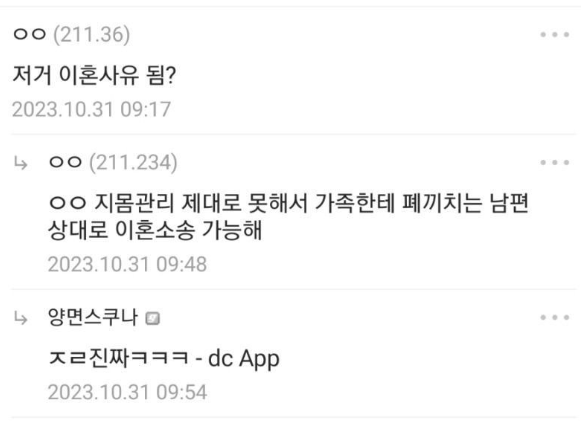The image size is (581, 423).
Task: Click the timestamp 2023.10.31 09:48
Action: pos(127,264)
